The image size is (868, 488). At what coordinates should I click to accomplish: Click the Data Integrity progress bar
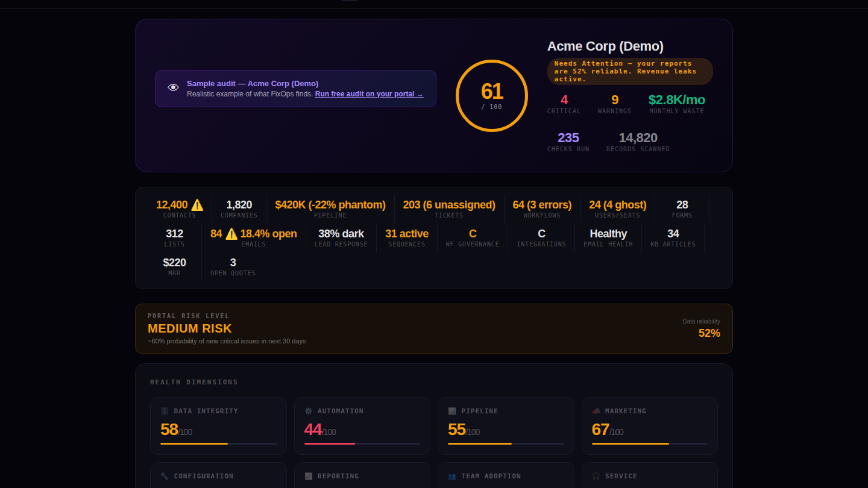click(x=218, y=443)
